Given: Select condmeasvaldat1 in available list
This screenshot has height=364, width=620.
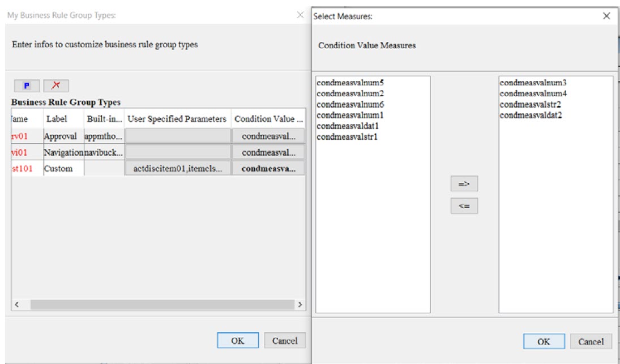Looking at the screenshot, I should [348, 126].
